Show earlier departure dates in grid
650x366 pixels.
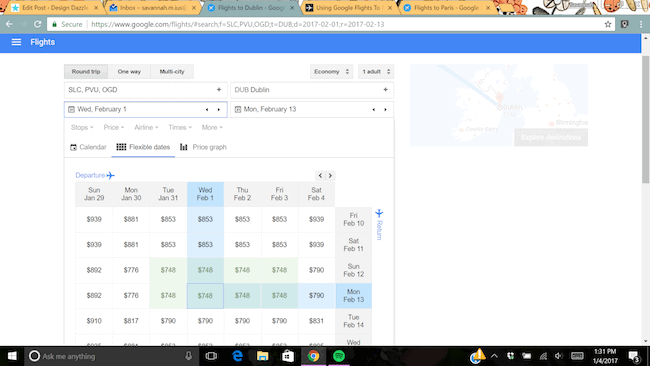click(x=320, y=175)
